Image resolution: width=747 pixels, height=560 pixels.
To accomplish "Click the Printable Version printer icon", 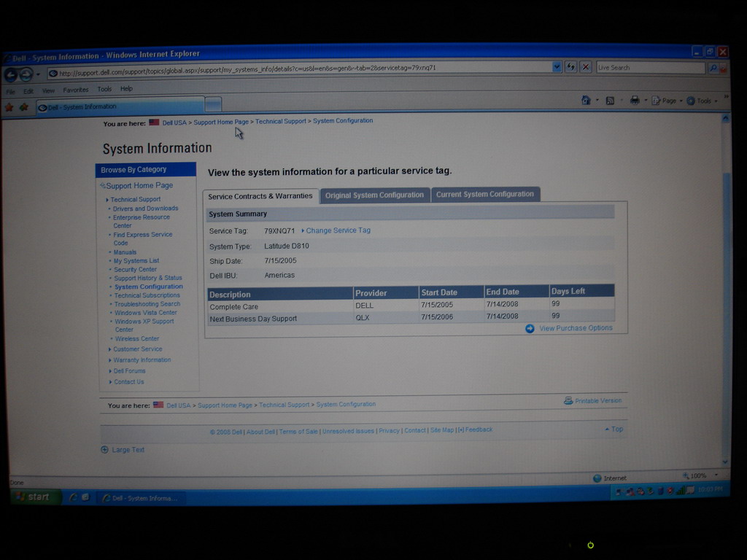I will pos(568,400).
